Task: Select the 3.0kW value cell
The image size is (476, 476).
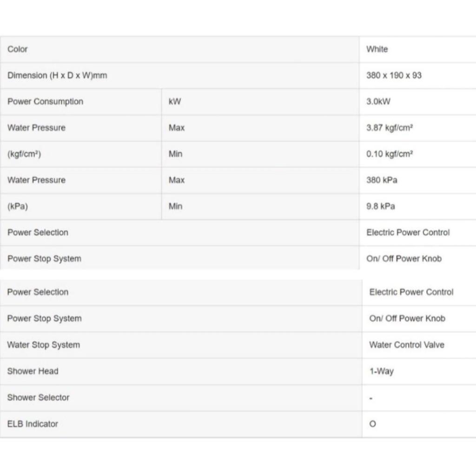Action: [417, 102]
